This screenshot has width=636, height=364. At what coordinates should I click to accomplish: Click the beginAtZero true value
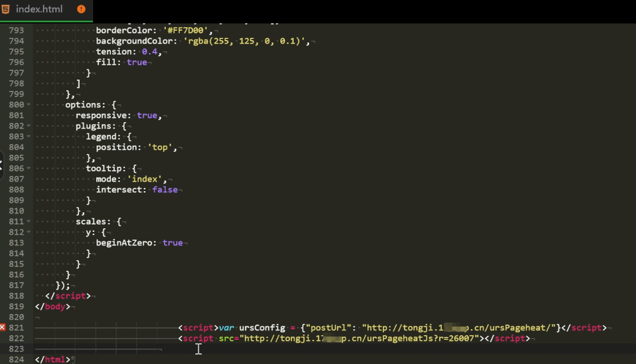tap(172, 242)
